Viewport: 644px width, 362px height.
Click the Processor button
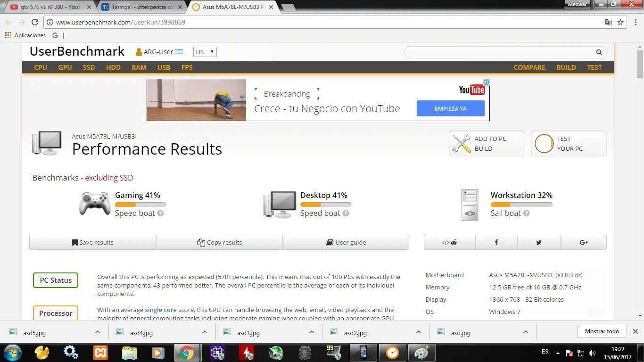(x=56, y=313)
